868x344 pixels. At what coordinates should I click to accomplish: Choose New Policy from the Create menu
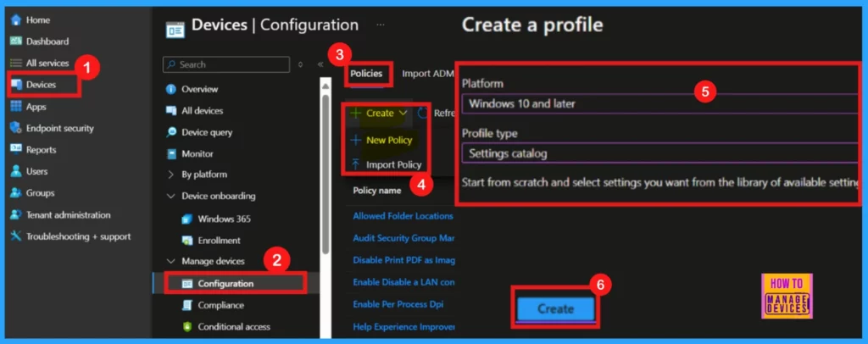[x=389, y=141]
